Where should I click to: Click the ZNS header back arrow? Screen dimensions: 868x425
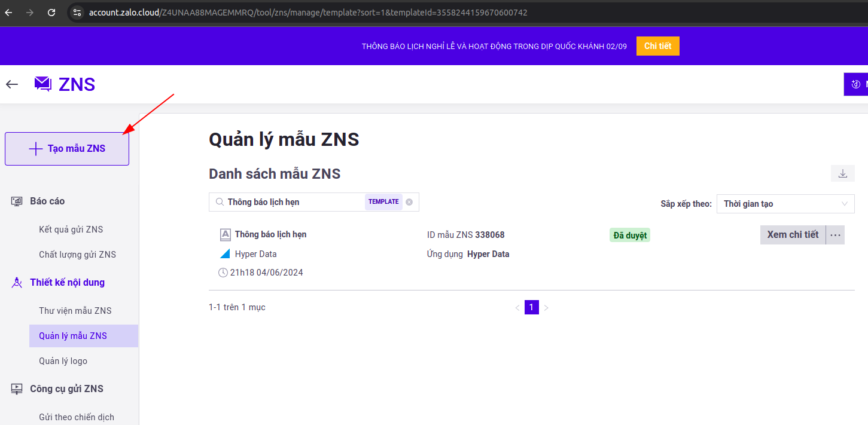[x=12, y=84]
